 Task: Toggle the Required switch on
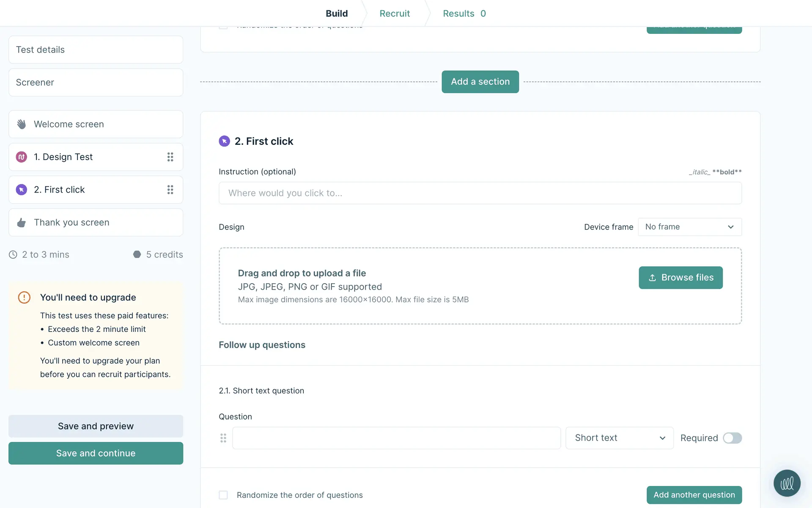pyautogui.click(x=732, y=438)
